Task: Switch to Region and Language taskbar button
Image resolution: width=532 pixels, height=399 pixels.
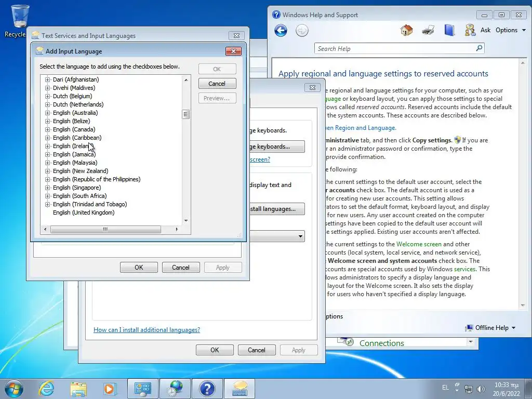Action: (175, 389)
